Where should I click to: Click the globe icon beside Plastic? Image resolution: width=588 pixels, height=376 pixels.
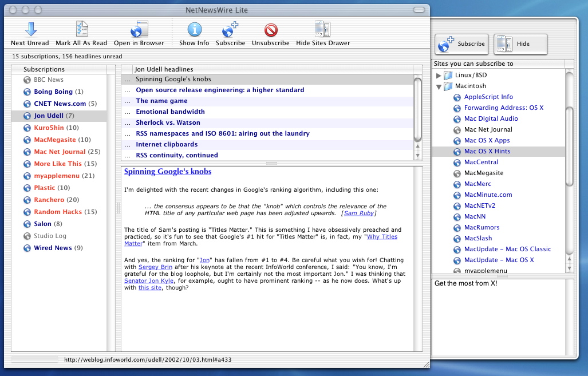[x=27, y=188]
